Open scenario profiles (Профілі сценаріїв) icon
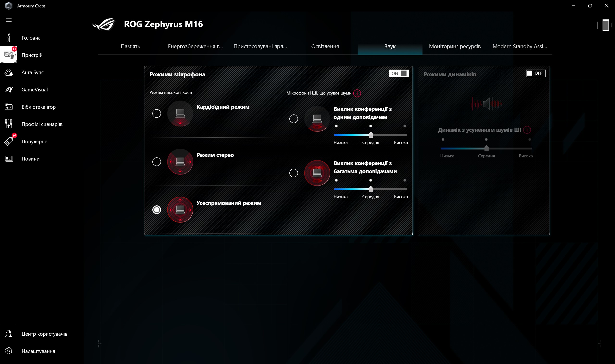 click(x=9, y=124)
